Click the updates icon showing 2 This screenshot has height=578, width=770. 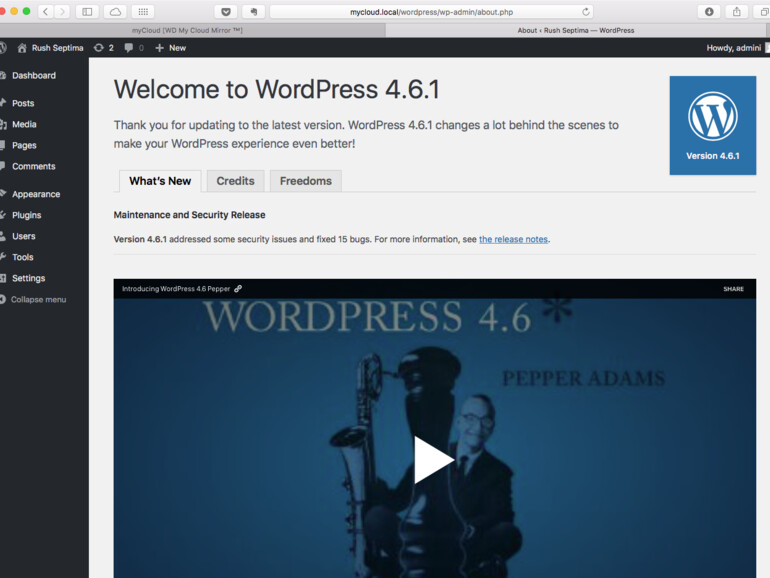[x=104, y=48]
